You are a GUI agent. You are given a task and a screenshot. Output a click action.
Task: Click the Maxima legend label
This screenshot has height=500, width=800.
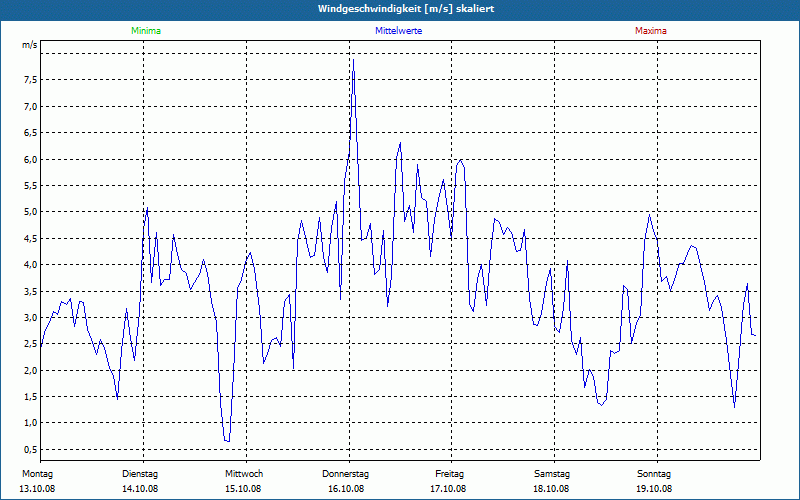(651, 31)
